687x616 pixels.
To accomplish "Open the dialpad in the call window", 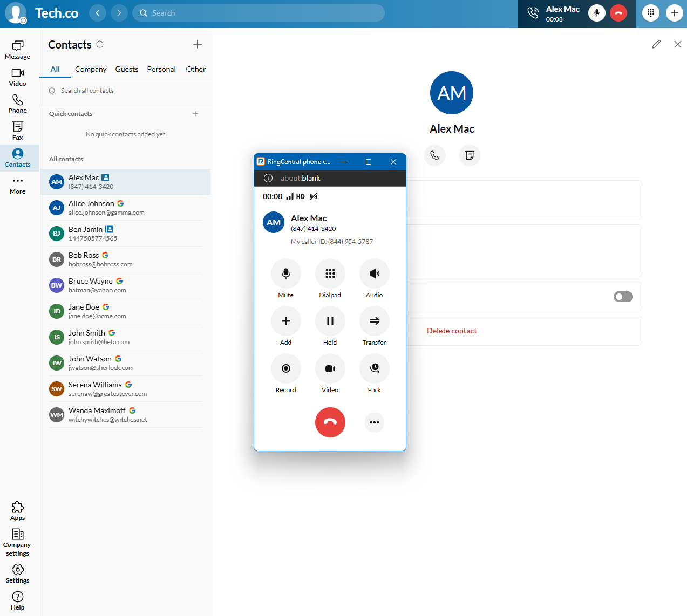I will point(330,273).
